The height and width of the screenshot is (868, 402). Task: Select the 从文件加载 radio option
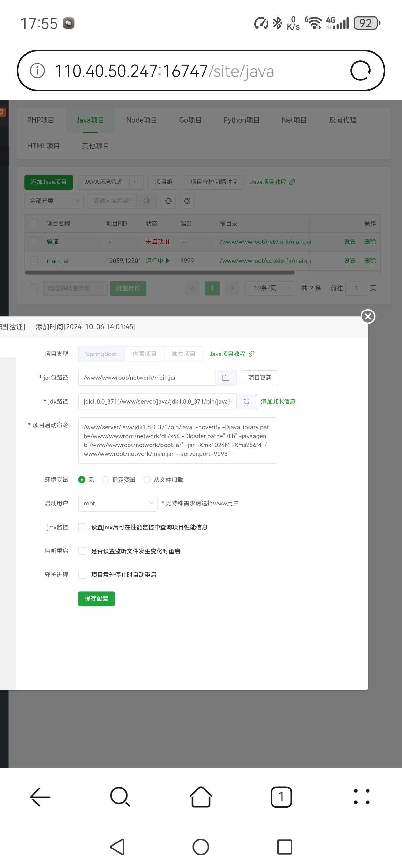point(147,480)
